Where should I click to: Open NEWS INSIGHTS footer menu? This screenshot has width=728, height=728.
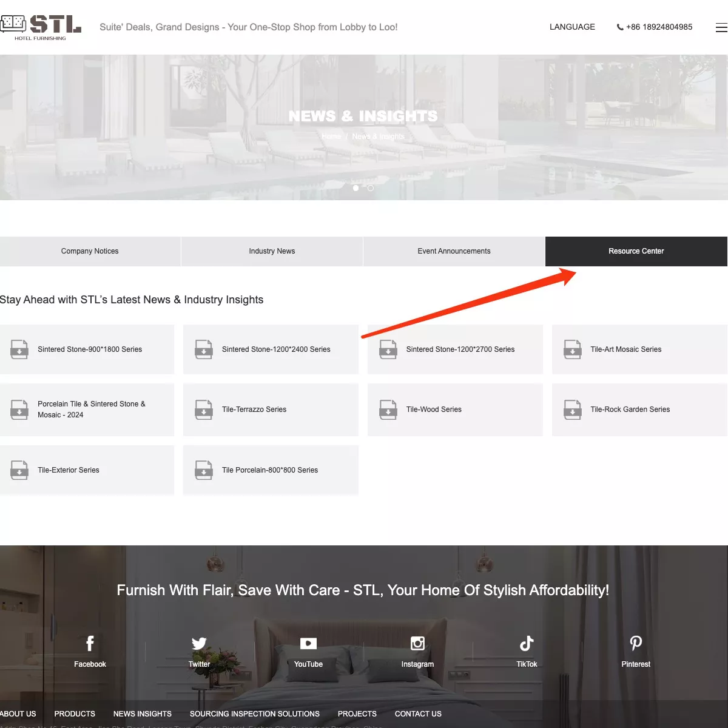point(143,714)
